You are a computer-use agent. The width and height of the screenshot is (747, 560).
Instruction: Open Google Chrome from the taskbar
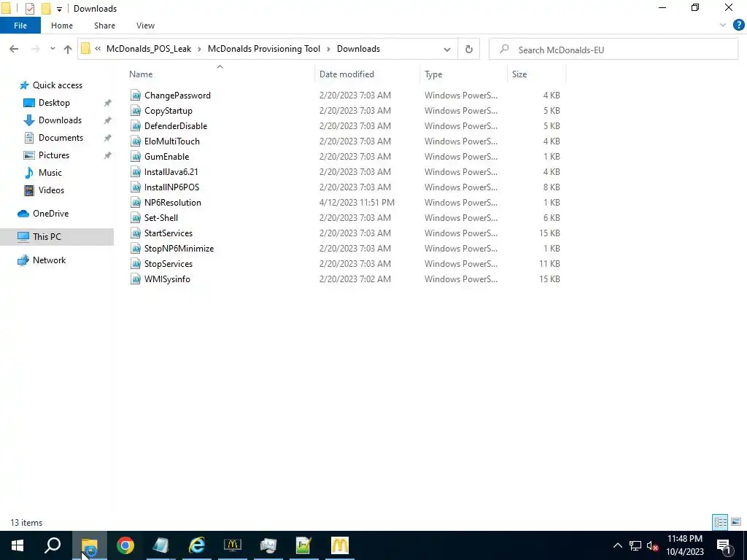coord(125,545)
